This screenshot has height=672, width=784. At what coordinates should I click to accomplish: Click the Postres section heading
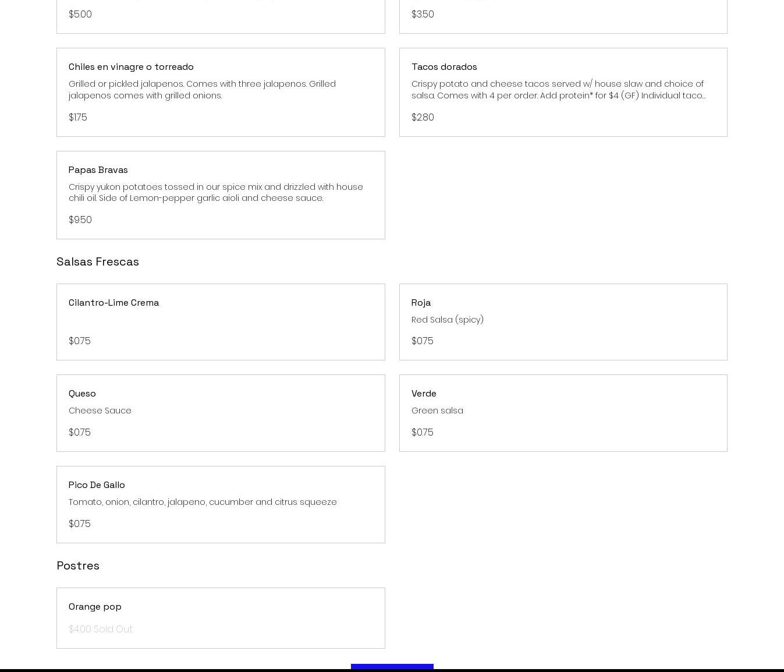[x=78, y=565]
